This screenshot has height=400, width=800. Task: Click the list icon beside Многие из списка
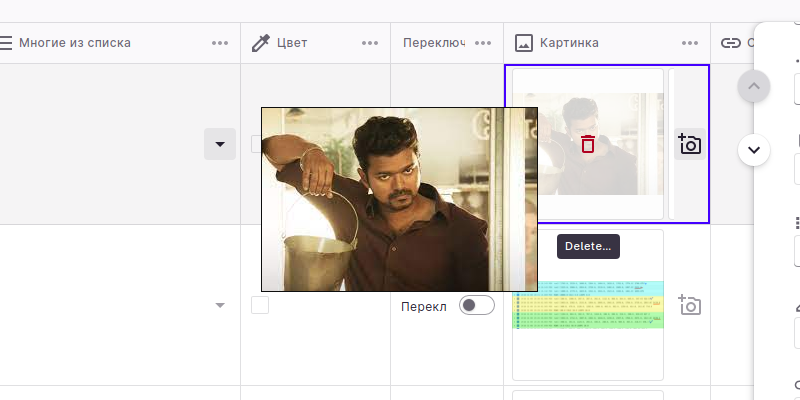[5, 43]
